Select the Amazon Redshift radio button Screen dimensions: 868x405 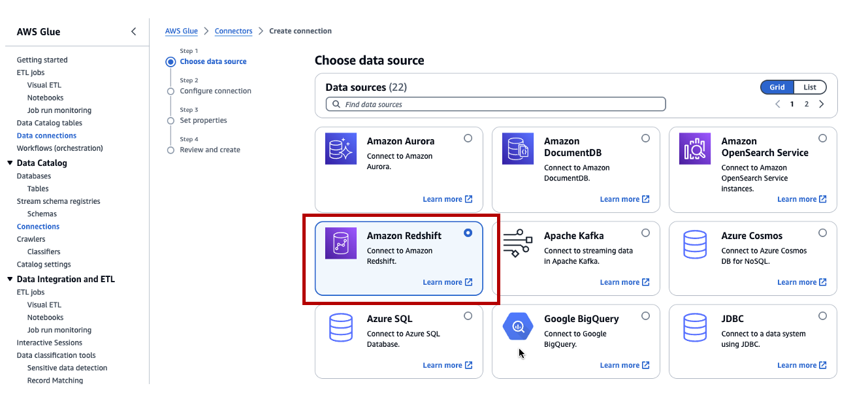pyautogui.click(x=468, y=233)
